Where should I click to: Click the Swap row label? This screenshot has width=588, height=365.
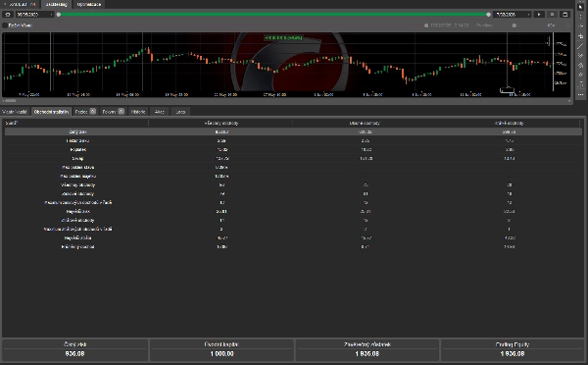click(x=77, y=159)
